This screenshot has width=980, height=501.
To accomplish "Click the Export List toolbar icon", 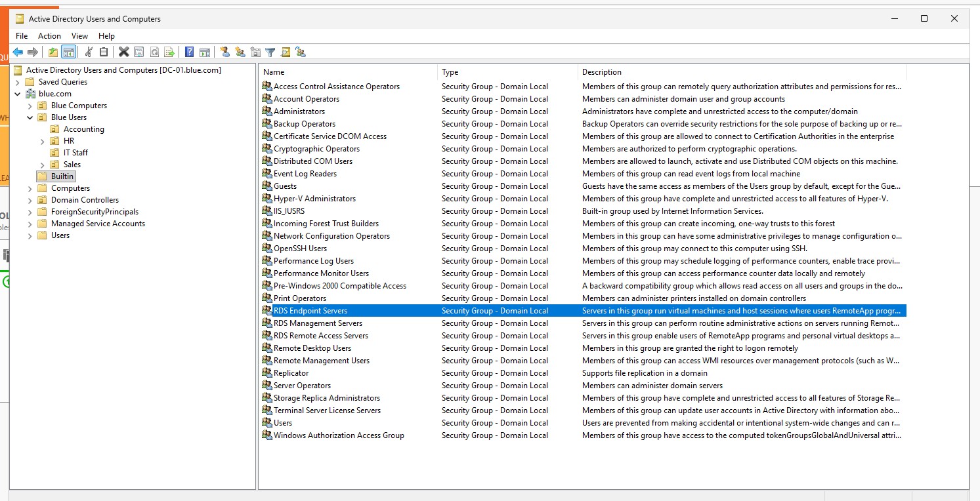I will click(169, 52).
